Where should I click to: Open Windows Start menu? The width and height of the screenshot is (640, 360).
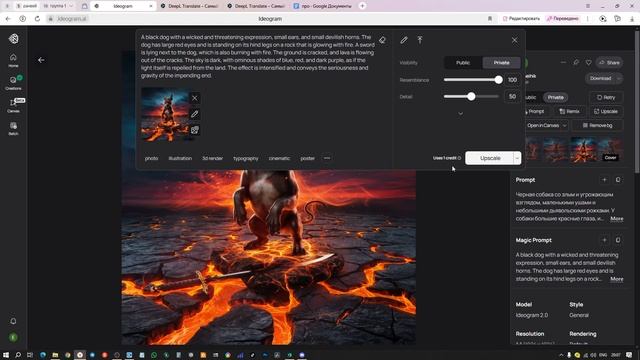6,355
